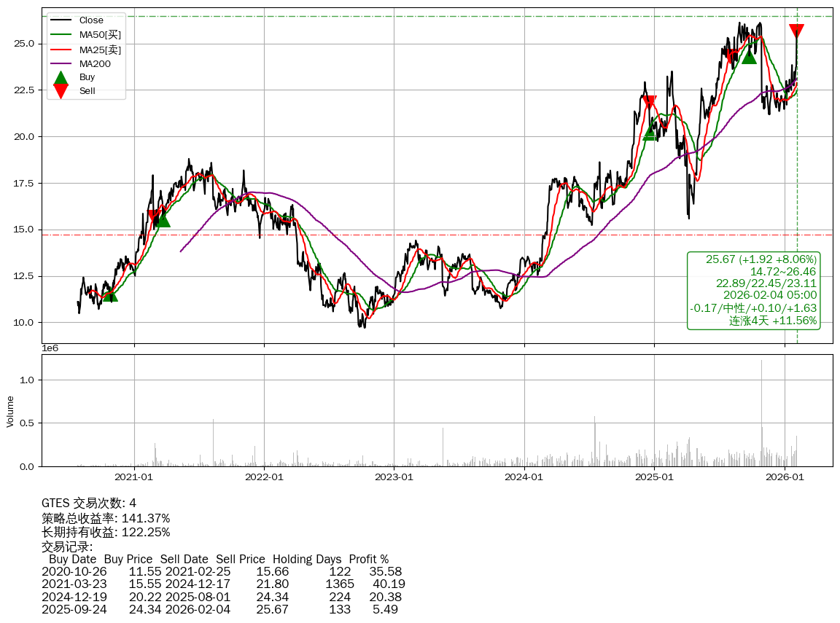
Task: Click the 策略总收益率 141.37% text
Action: [106, 518]
